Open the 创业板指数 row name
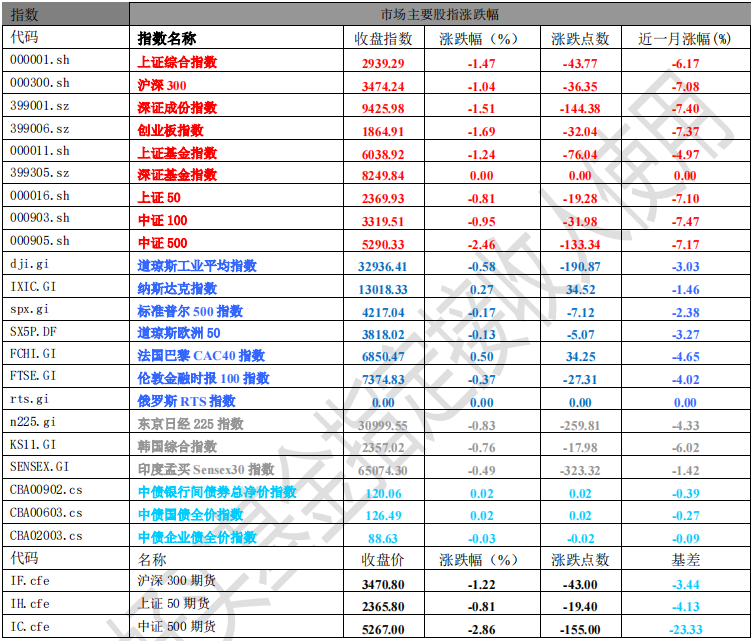Screen dimensions: 754x641 170,130
